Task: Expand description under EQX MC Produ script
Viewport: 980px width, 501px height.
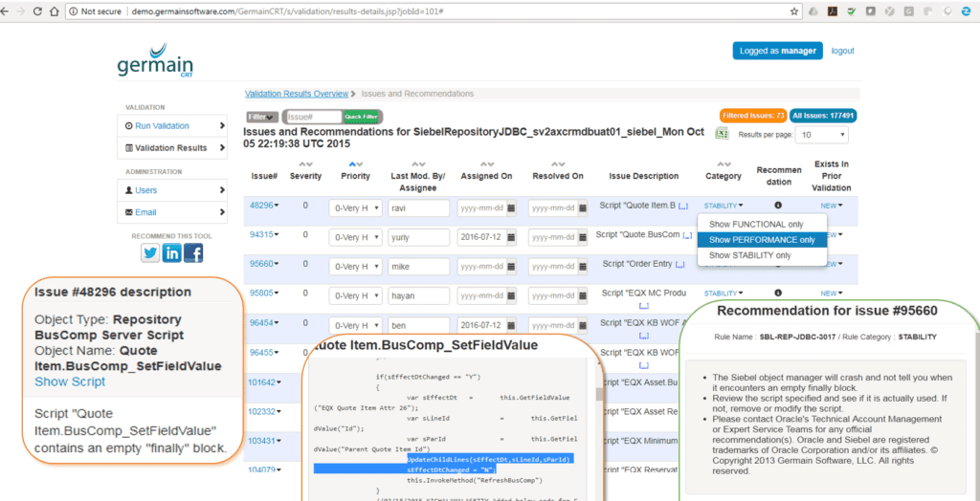Action: click(644, 305)
